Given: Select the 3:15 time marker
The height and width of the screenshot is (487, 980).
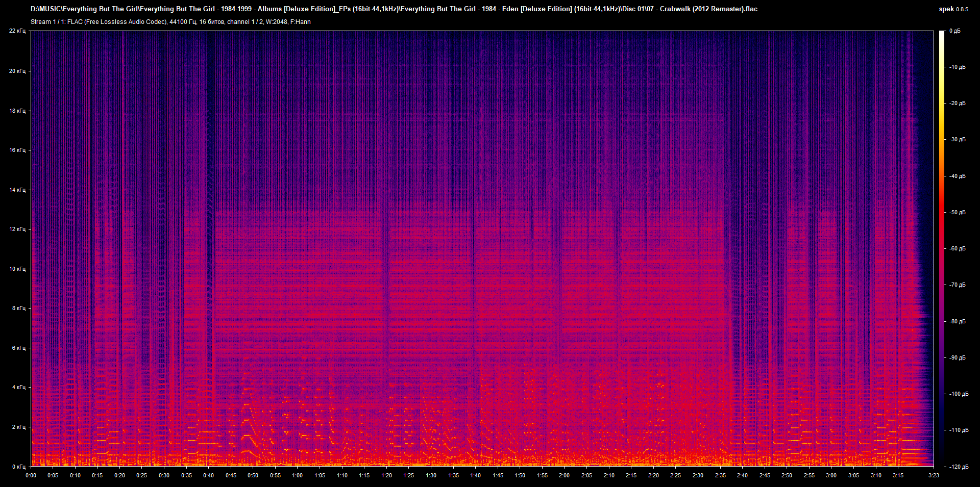Looking at the screenshot, I should 898,475.
